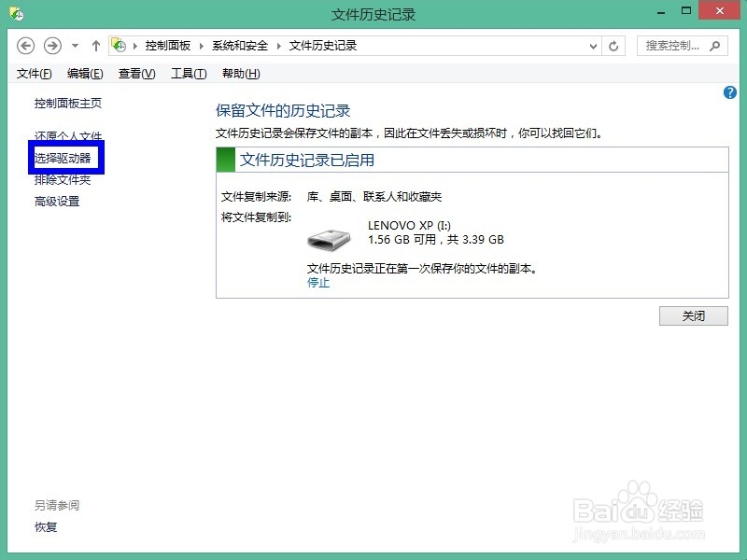Select 选择驱动器 in the sidebar

(x=64, y=157)
